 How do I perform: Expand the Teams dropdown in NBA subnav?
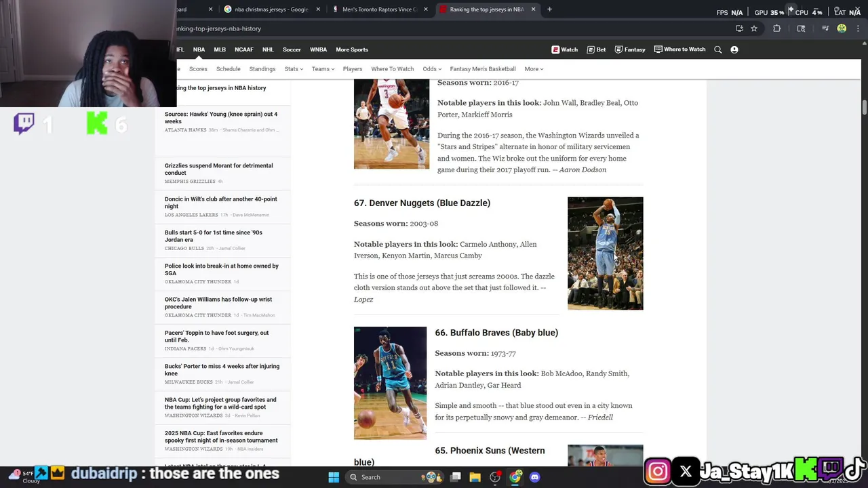tap(323, 69)
